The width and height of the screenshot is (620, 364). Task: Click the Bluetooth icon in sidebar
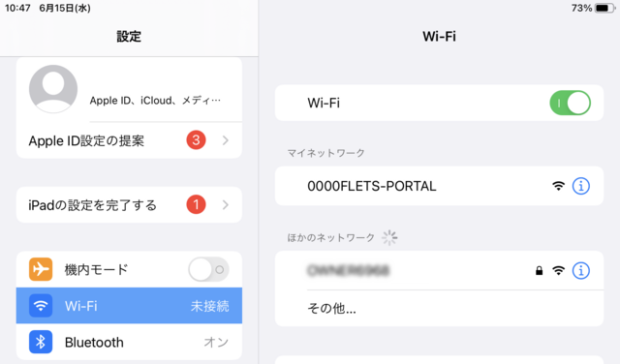41,342
